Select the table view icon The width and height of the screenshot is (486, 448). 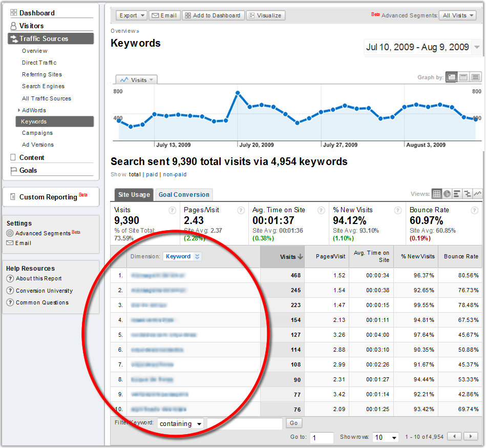click(x=436, y=194)
